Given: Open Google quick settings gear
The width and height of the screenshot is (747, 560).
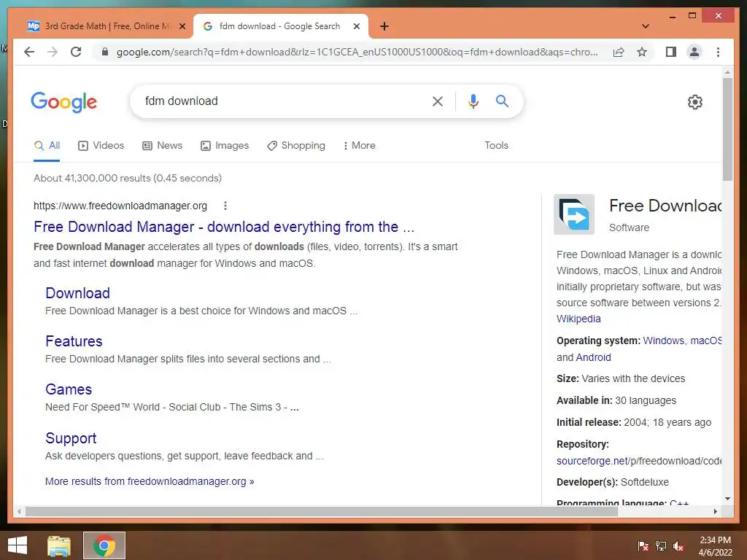Looking at the screenshot, I should pos(695,102).
